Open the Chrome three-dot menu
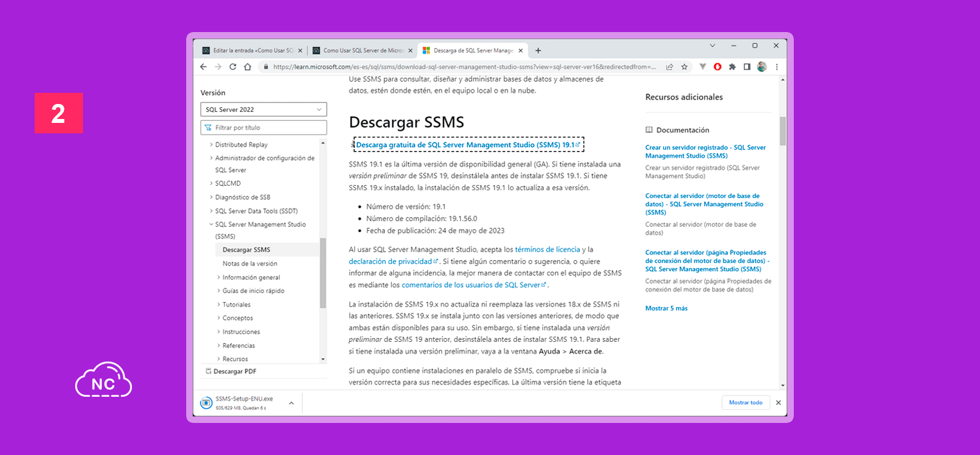 coord(777,67)
